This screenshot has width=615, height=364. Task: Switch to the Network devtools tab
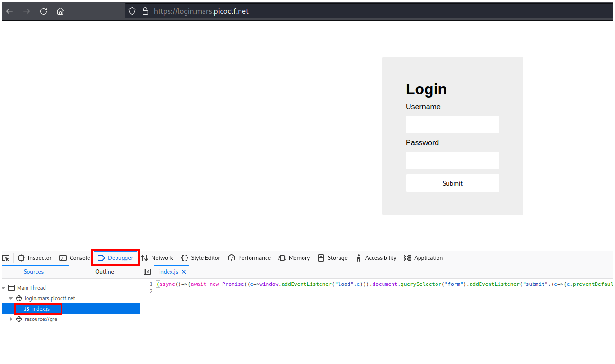[x=157, y=258]
